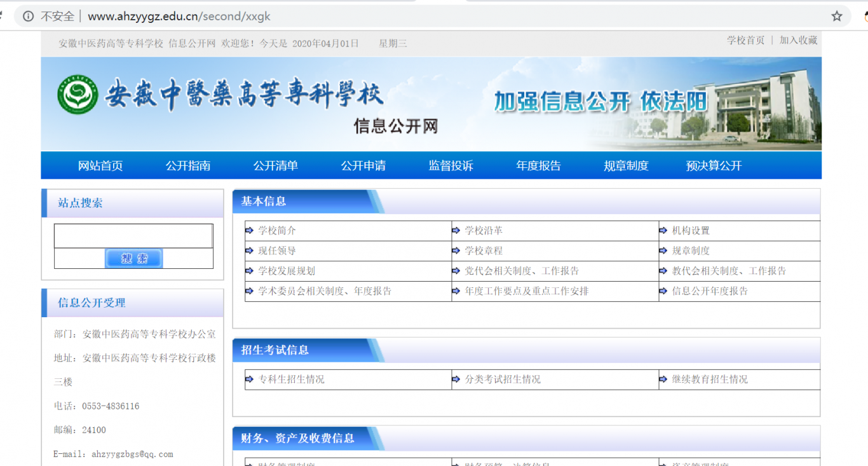Open 党代会相关制度、工作报告 link

[x=522, y=271]
